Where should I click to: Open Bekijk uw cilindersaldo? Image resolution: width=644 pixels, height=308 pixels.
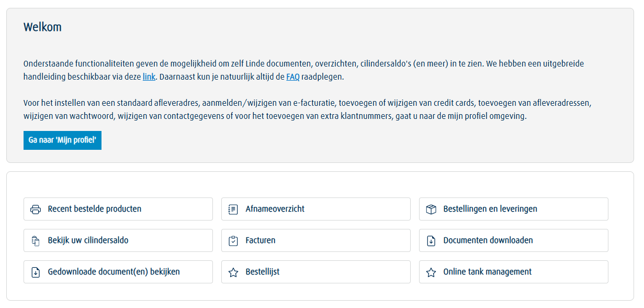(118, 240)
